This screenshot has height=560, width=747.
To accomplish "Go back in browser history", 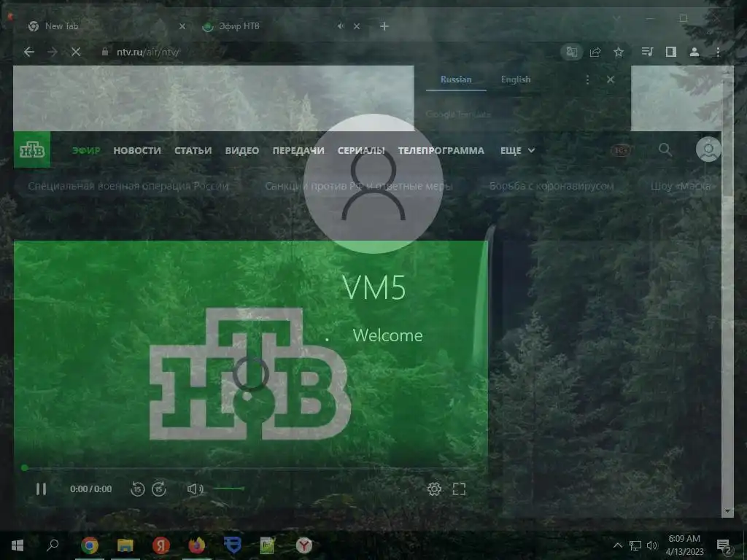I will [x=29, y=52].
